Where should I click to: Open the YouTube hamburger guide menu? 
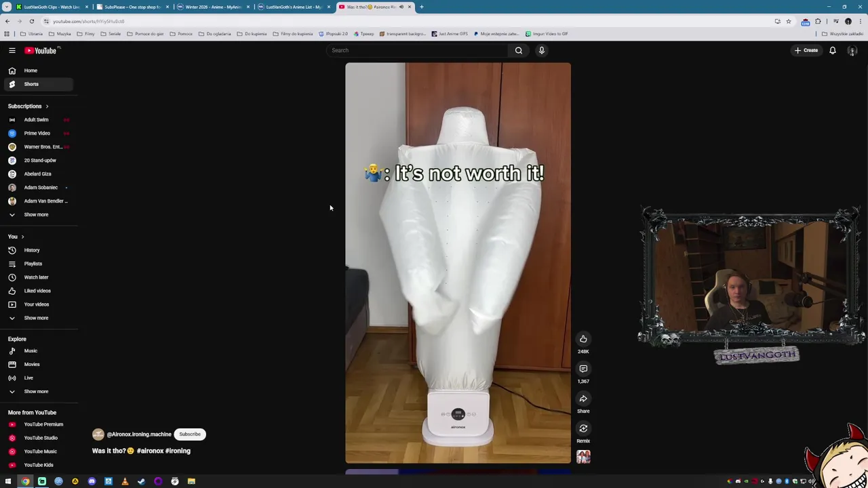coord(12,50)
